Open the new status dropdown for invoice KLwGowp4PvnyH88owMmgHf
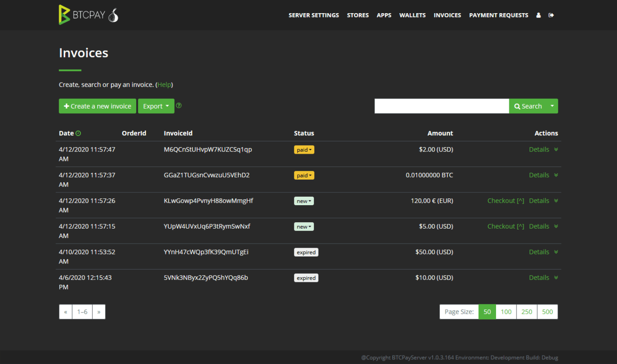 (304, 201)
